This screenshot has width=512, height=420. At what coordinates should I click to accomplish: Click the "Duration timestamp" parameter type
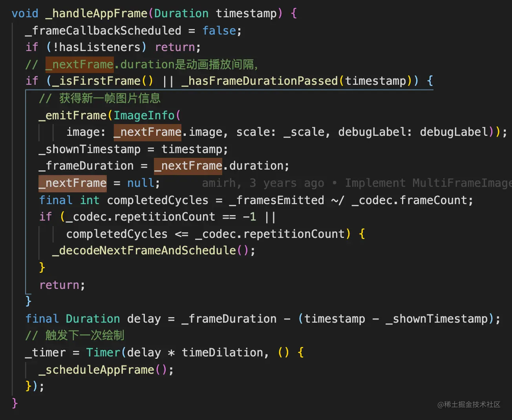pyautogui.click(x=216, y=13)
